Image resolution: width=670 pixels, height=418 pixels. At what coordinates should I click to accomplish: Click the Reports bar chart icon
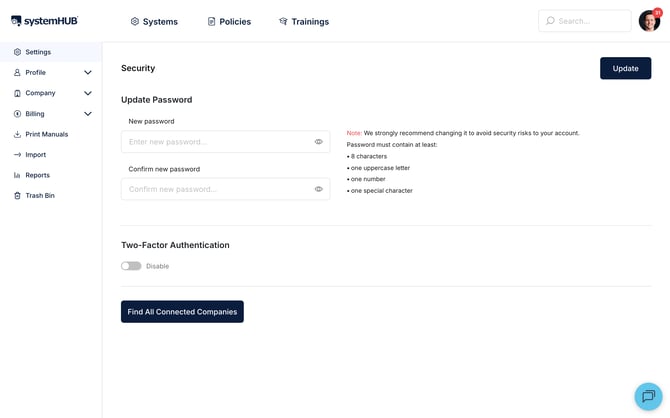17,175
